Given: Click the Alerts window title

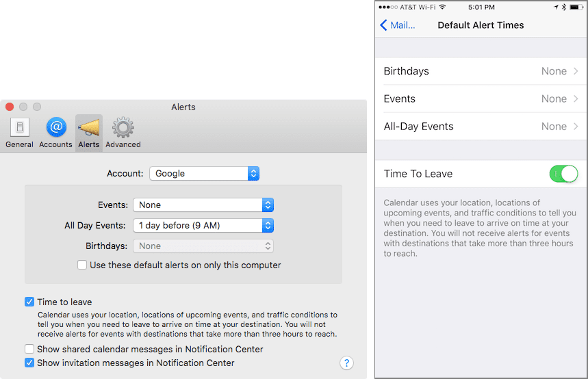Looking at the screenshot, I should click(183, 107).
